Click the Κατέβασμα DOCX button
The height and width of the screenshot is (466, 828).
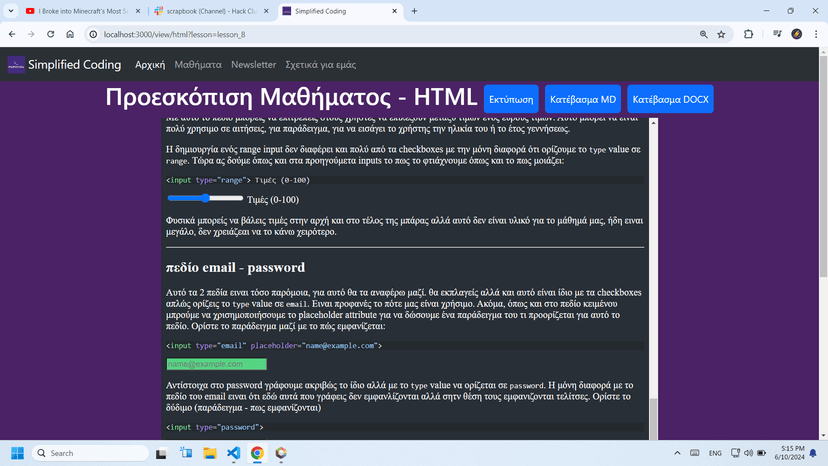click(670, 99)
